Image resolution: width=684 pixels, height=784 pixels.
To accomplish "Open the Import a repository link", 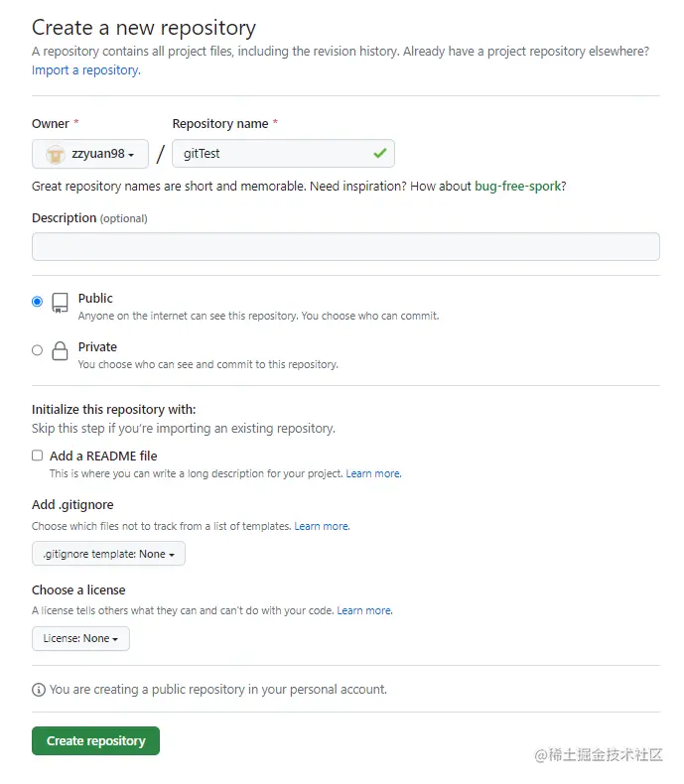I will 86,70.
